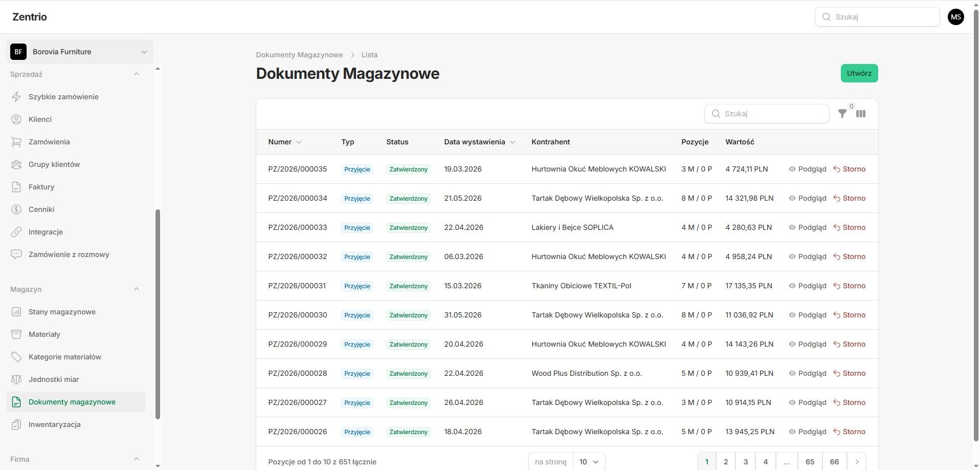The width and height of the screenshot is (980, 470).
Task: Click Storno for PZ/2026/000026
Action: (850, 432)
